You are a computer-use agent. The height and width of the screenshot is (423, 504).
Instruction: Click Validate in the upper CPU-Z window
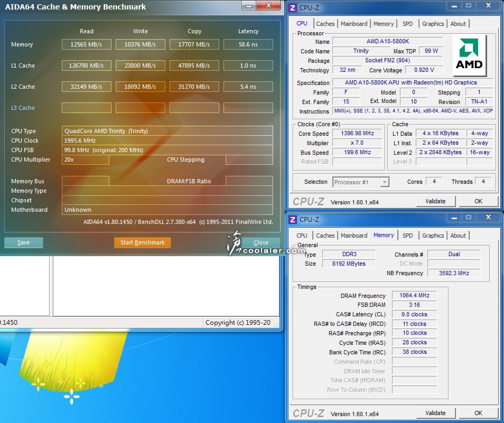click(435, 201)
